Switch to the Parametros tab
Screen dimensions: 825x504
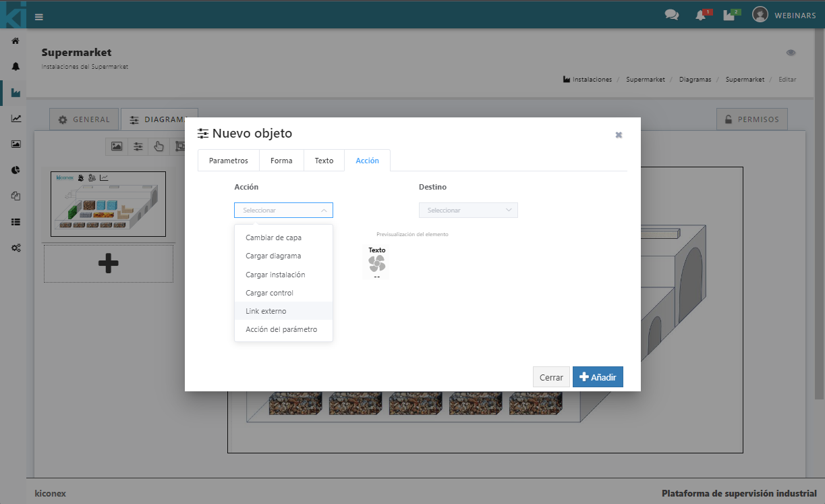pyautogui.click(x=228, y=161)
